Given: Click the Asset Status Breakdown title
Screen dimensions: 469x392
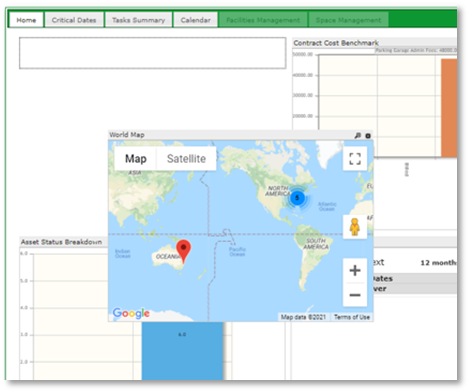Looking at the screenshot, I should [61, 242].
